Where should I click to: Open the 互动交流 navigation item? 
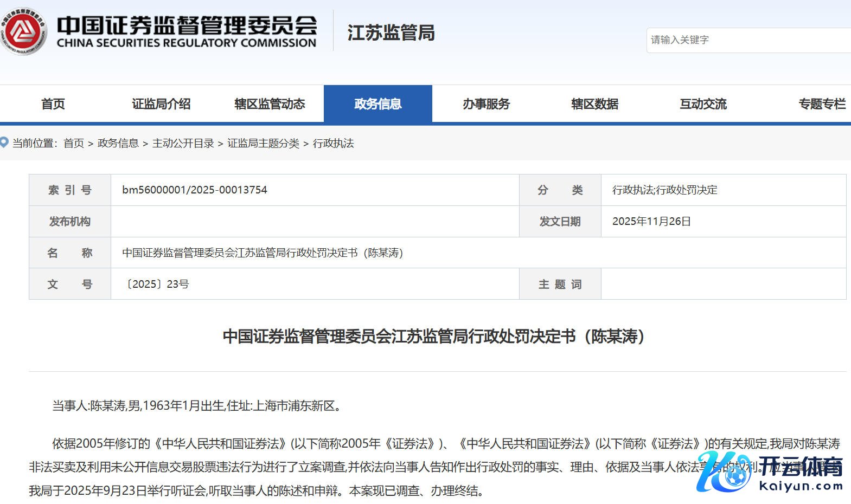[x=703, y=104]
